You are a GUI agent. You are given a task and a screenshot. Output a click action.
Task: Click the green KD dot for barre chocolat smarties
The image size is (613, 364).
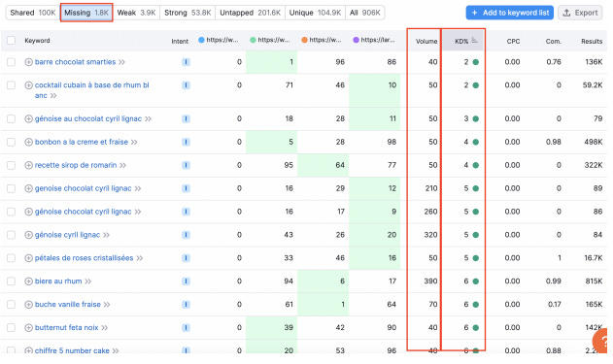click(476, 62)
